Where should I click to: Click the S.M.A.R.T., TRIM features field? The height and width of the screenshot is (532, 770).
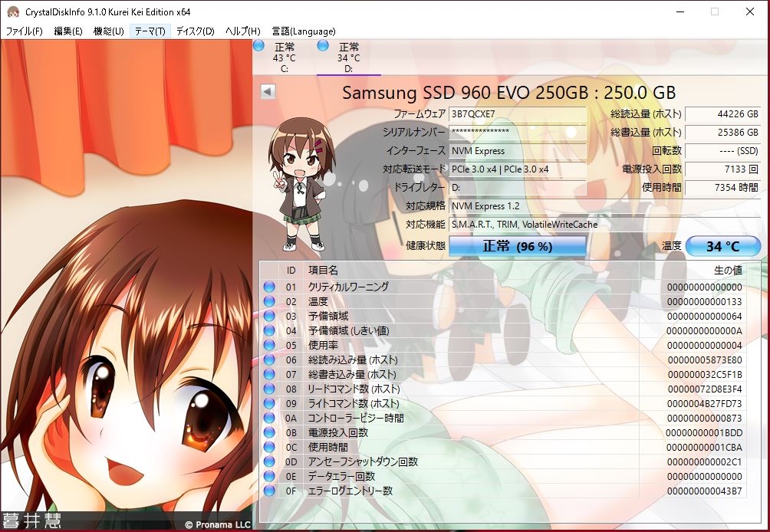tap(605, 225)
